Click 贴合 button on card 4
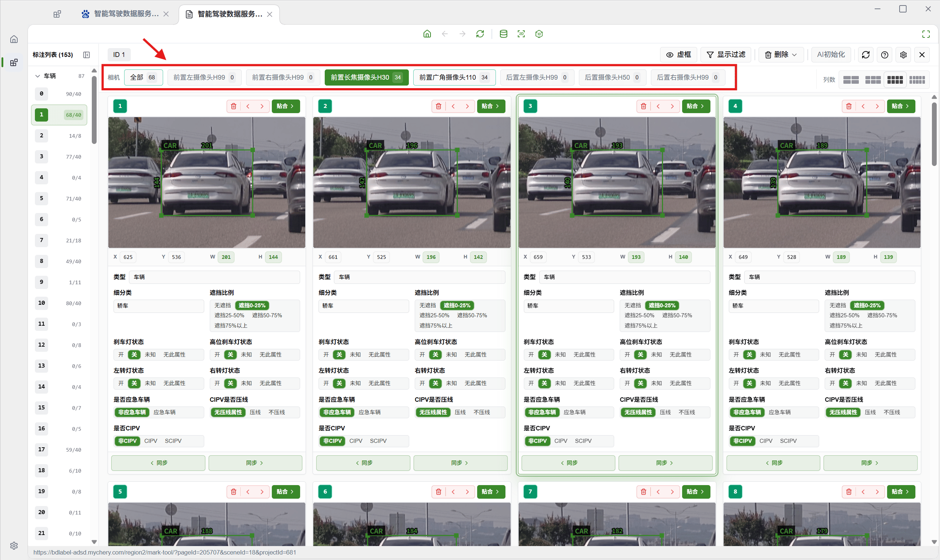The height and width of the screenshot is (560, 940). coord(901,106)
